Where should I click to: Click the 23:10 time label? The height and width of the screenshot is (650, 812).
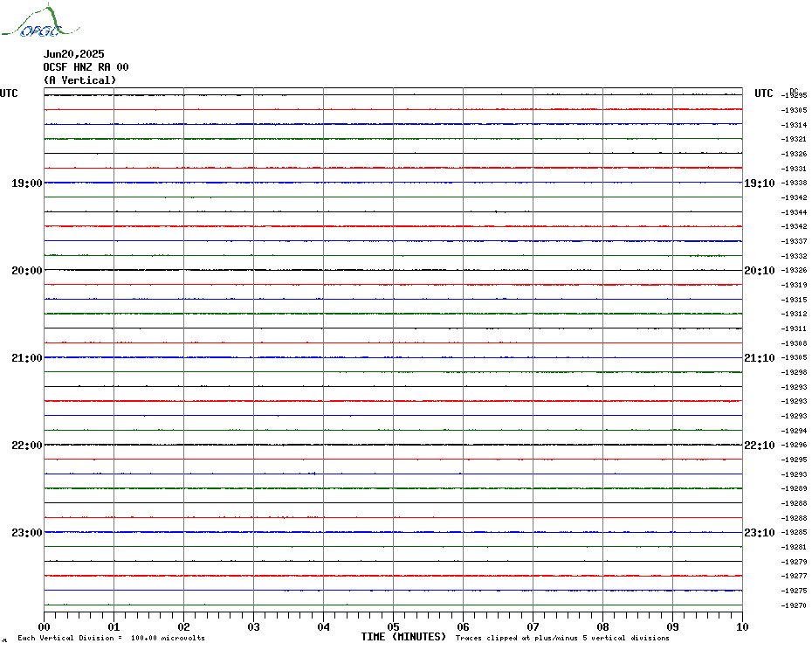click(760, 533)
